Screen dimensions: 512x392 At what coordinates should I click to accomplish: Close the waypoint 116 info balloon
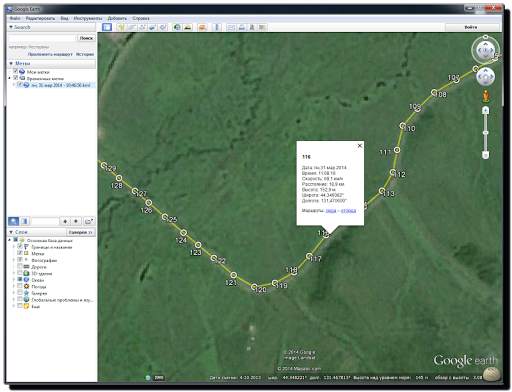pos(360,146)
